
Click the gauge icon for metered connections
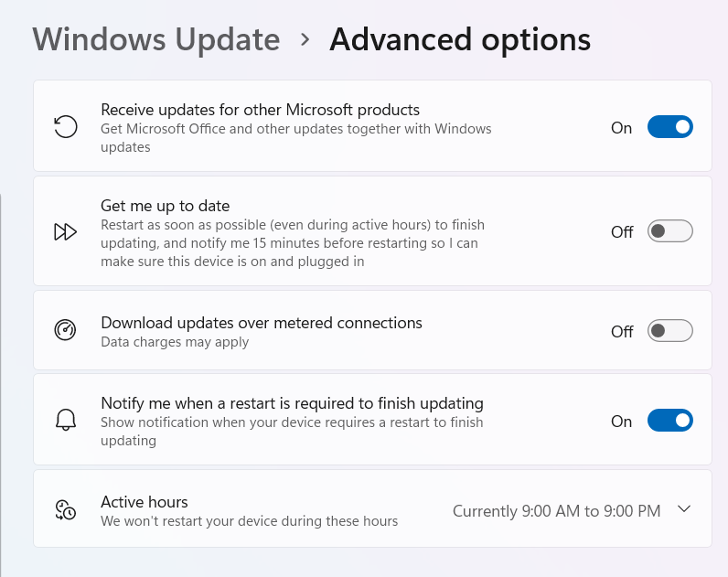click(66, 330)
